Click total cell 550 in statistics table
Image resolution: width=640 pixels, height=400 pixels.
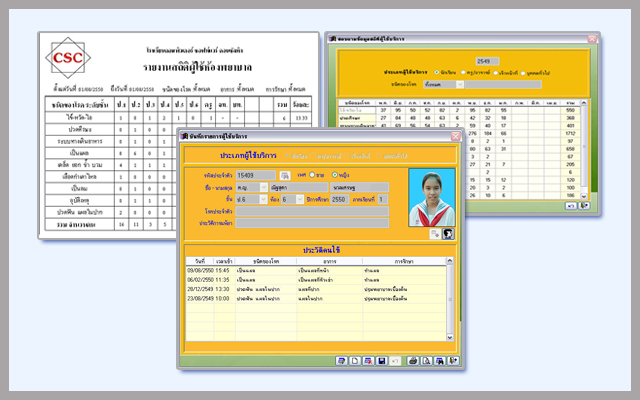[x=570, y=110]
